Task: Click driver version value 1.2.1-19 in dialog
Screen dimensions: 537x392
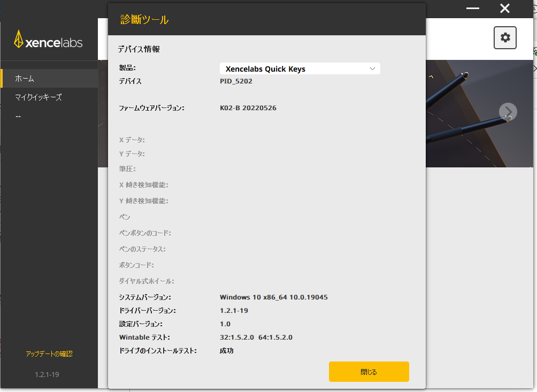Action: (x=234, y=311)
